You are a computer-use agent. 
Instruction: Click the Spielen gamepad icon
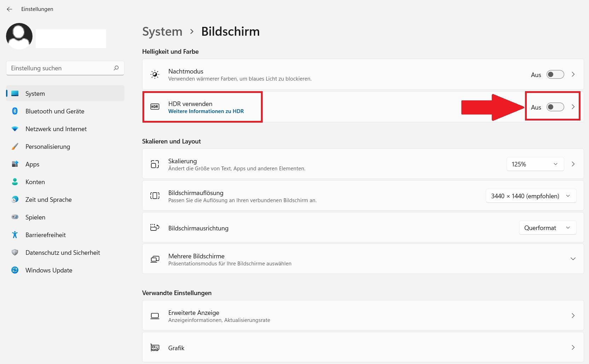(15, 217)
